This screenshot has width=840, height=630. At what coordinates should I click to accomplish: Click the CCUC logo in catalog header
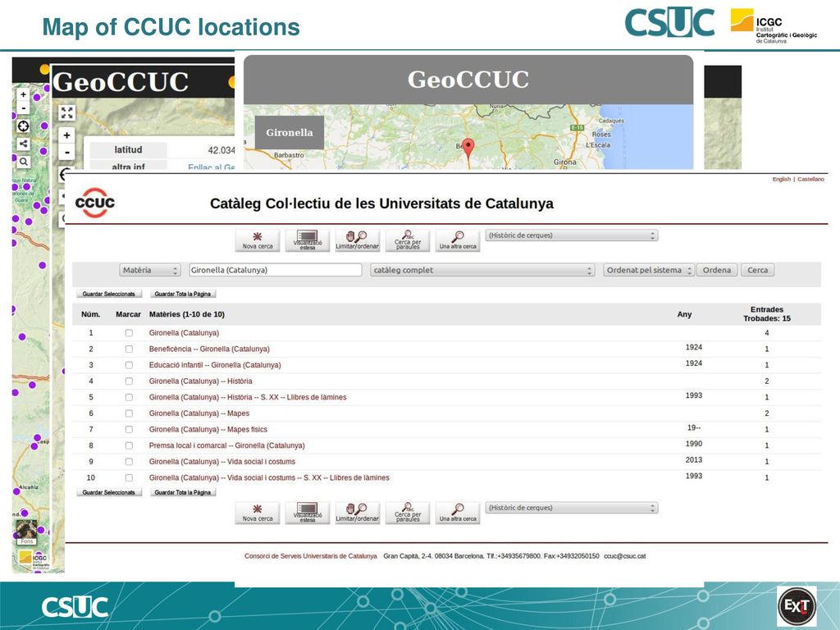coord(95,203)
